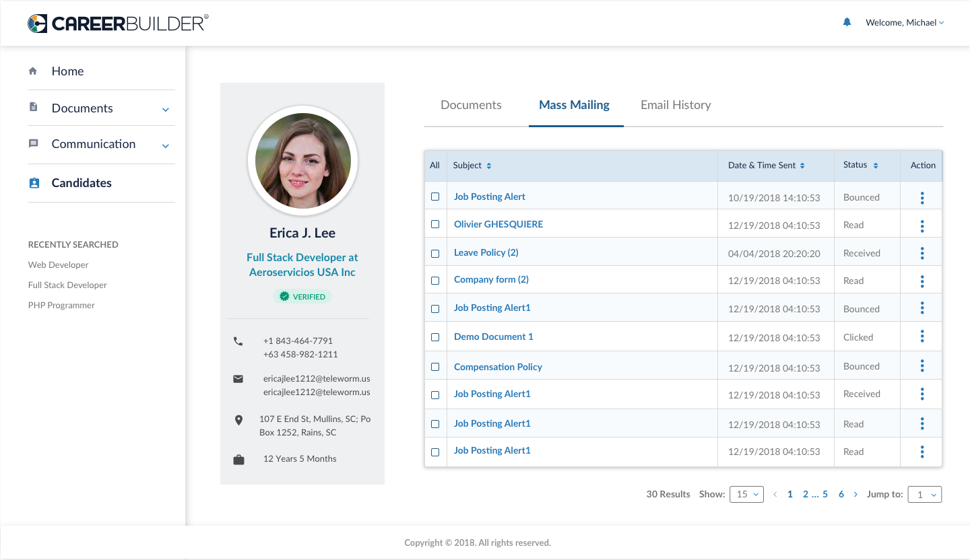Click Full Stack Developer at Aeroservicios title
The height and width of the screenshot is (560, 970).
pyautogui.click(x=302, y=265)
